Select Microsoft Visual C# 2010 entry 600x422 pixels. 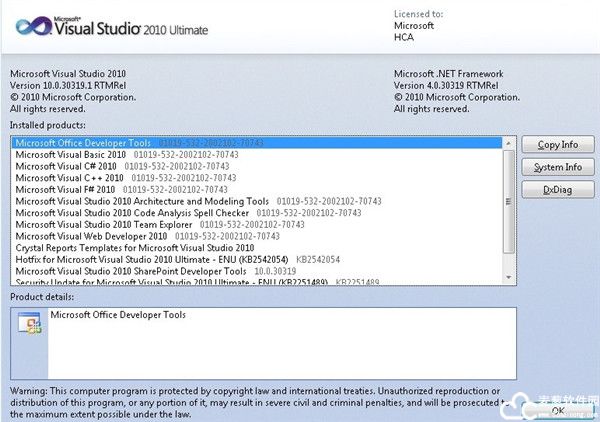tap(257, 166)
